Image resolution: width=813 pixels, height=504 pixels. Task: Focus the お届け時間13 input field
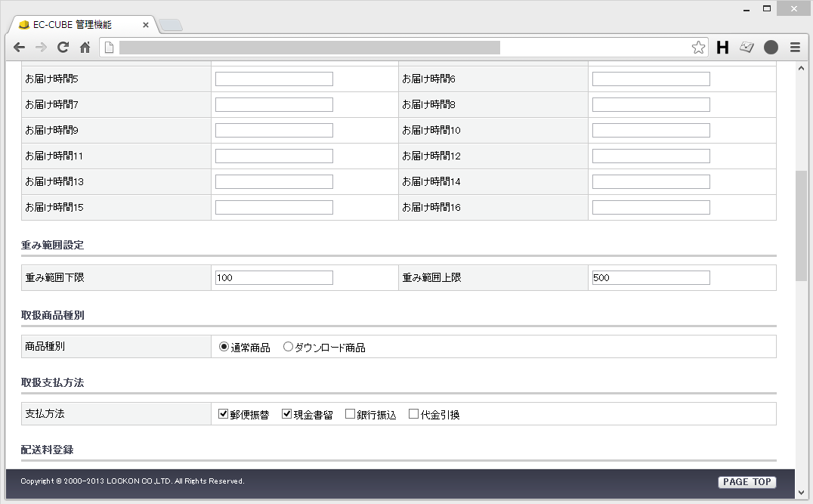tap(274, 181)
